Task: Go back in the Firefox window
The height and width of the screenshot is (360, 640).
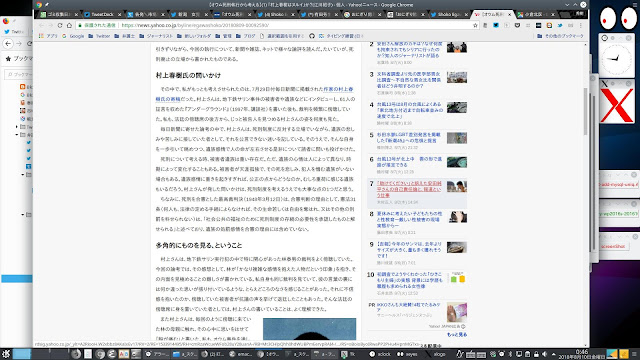Action: (x=8, y=44)
